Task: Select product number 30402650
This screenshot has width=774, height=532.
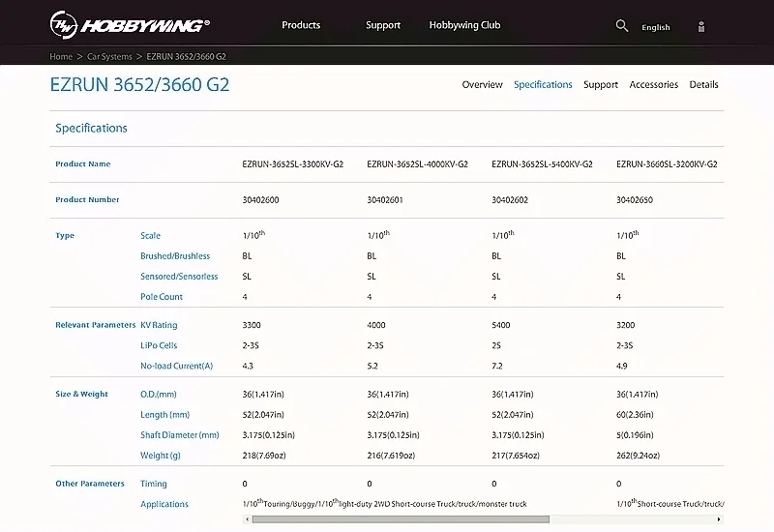Action: pyautogui.click(x=635, y=200)
